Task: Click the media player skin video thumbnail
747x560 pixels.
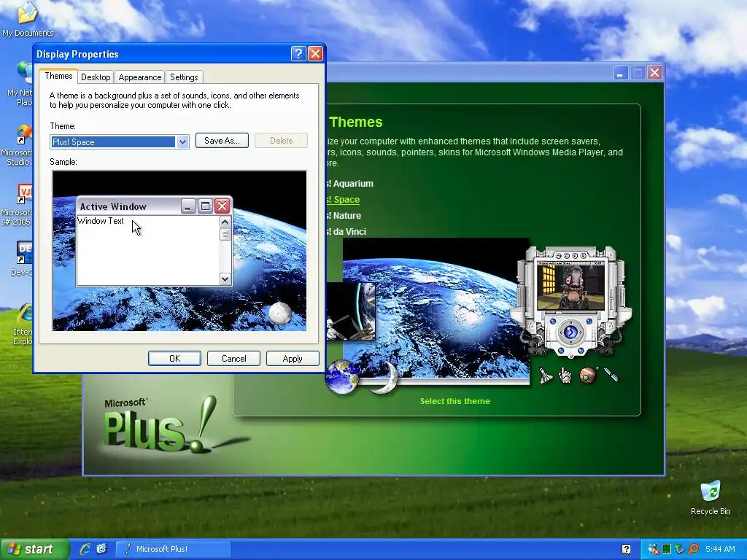Action: click(570, 287)
